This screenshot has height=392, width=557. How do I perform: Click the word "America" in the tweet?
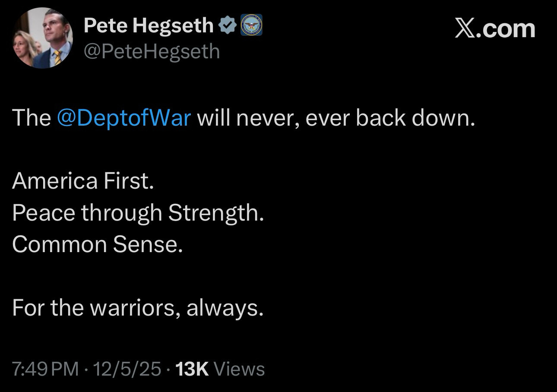click(55, 181)
